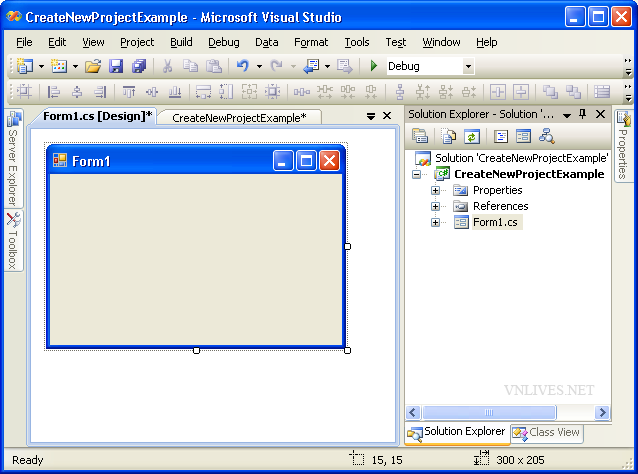Open the Build menu

(x=181, y=42)
